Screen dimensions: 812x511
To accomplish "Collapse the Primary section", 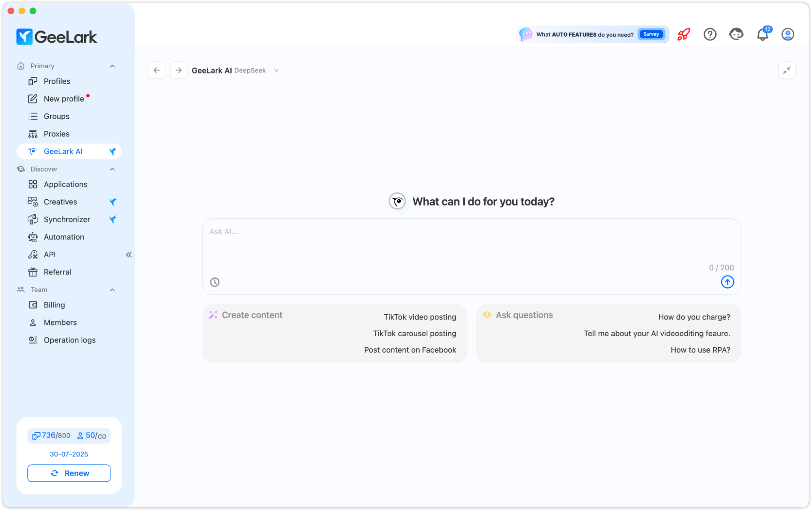I will [113, 66].
